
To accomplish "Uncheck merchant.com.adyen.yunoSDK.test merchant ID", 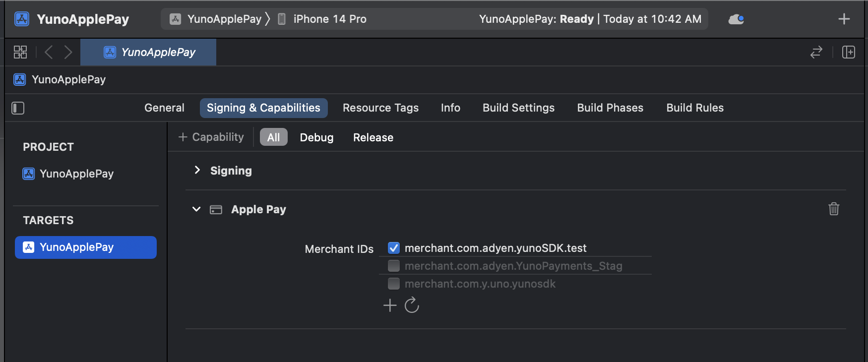I will click(394, 248).
